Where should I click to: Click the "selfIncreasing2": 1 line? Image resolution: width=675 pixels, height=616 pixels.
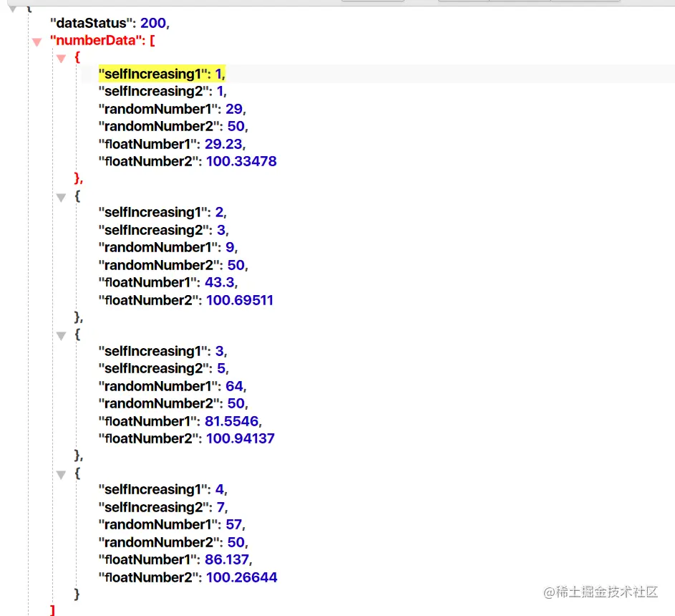pos(162,91)
